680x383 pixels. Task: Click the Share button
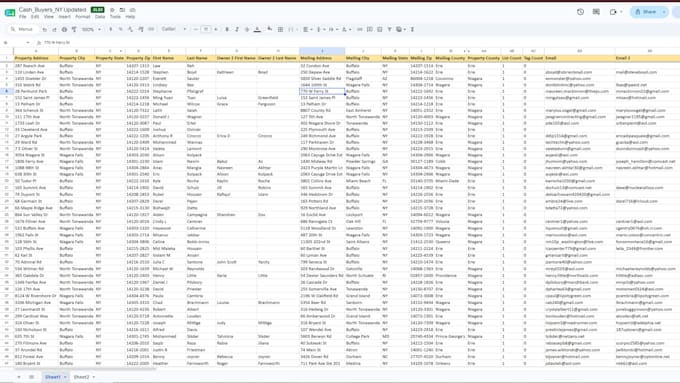click(x=645, y=12)
